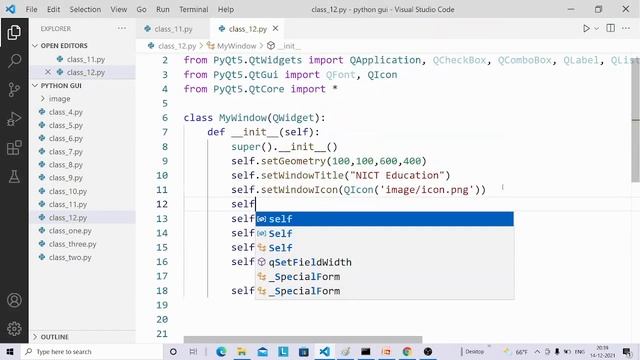The height and width of the screenshot is (360, 640).
Task: Open the Help menu
Action: pos(225,9)
